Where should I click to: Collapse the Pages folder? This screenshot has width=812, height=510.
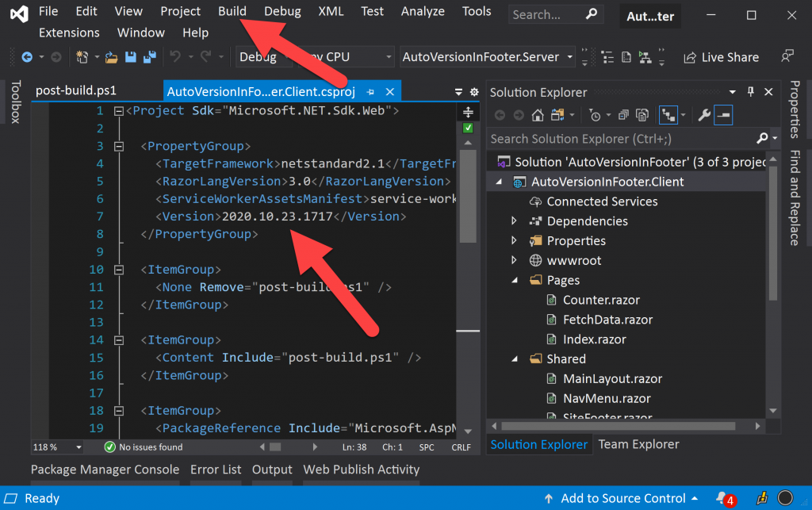click(x=515, y=280)
